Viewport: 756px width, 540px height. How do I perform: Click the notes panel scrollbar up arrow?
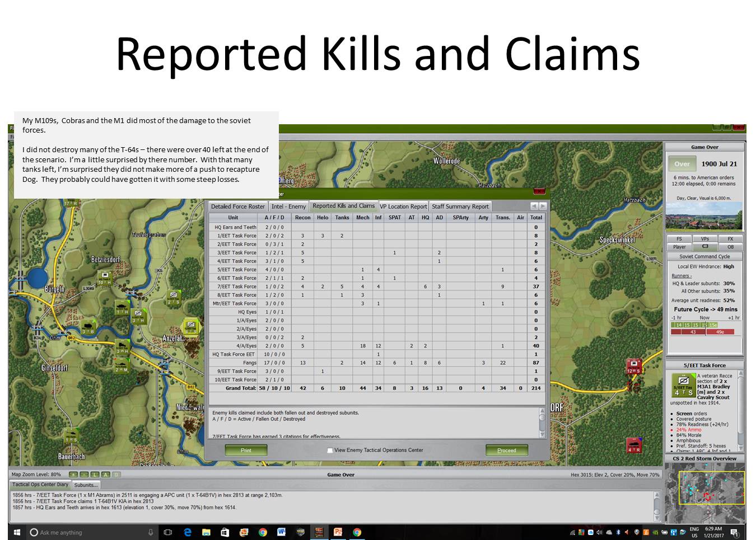coord(542,411)
